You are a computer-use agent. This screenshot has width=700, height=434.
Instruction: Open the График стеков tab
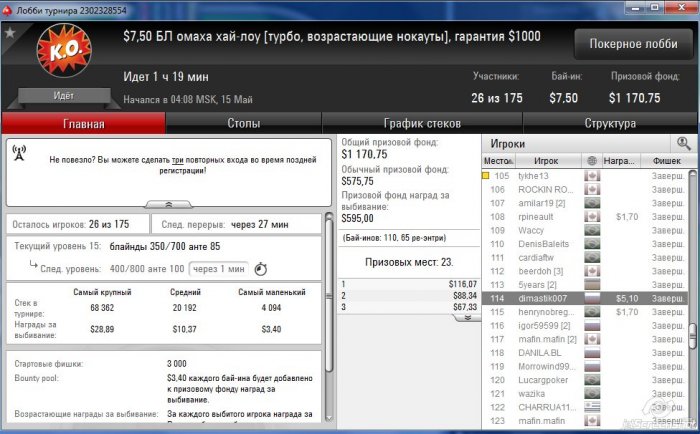click(x=422, y=123)
